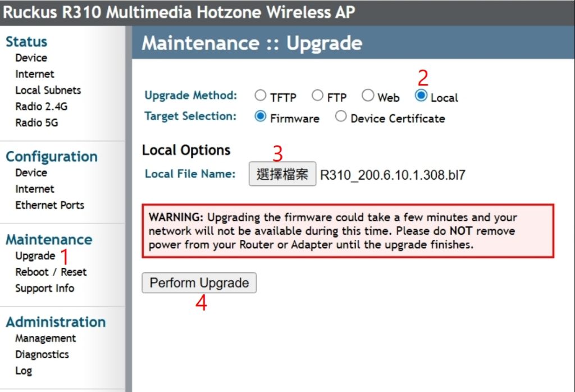
Task: Choose FTP as the upgrade method
Action: pyautogui.click(x=317, y=95)
